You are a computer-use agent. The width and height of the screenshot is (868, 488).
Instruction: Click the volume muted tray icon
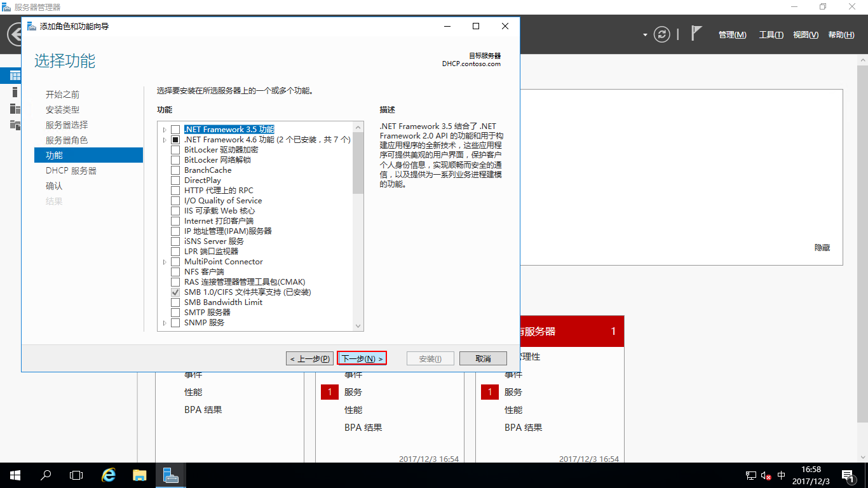pyautogui.click(x=766, y=475)
